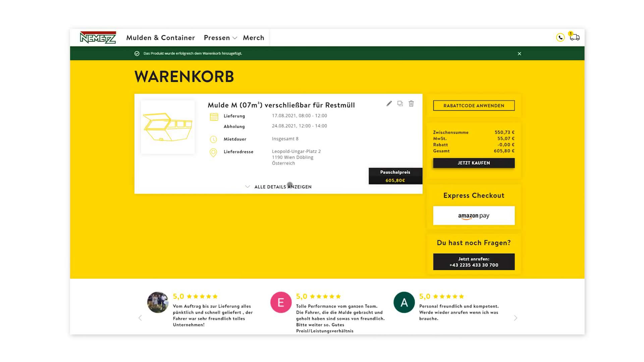This screenshot has width=644, height=362.
Task: Click the reviewer avatar letter E
Action: (x=281, y=302)
